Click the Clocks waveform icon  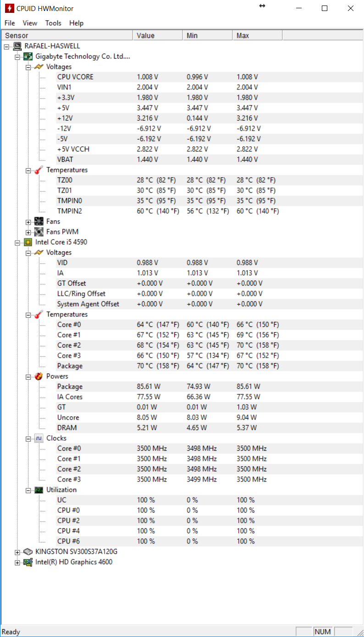tap(39, 438)
